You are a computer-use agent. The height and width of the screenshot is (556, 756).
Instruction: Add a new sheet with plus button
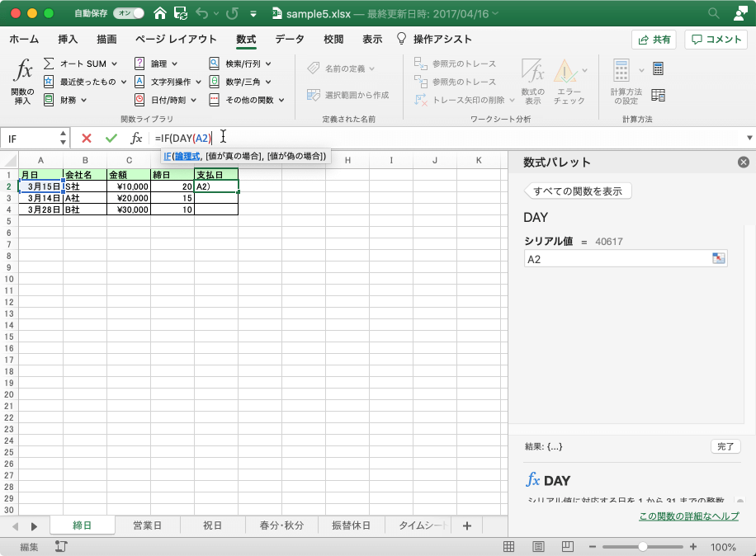[x=466, y=526]
